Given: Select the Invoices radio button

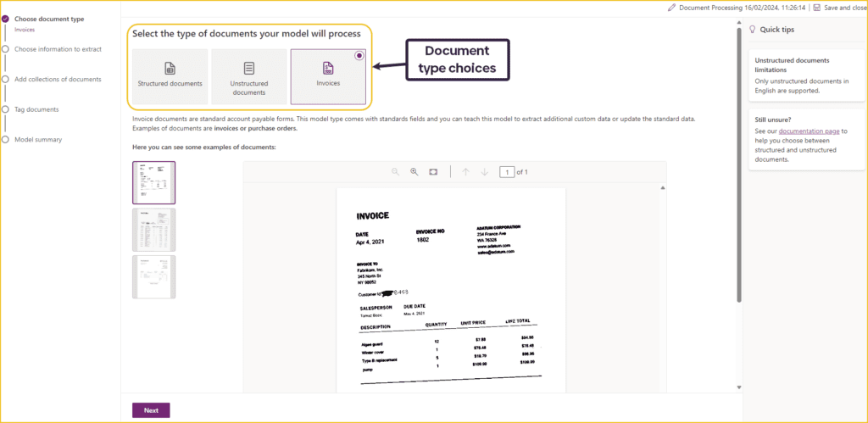Looking at the screenshot, I should 359,55.
